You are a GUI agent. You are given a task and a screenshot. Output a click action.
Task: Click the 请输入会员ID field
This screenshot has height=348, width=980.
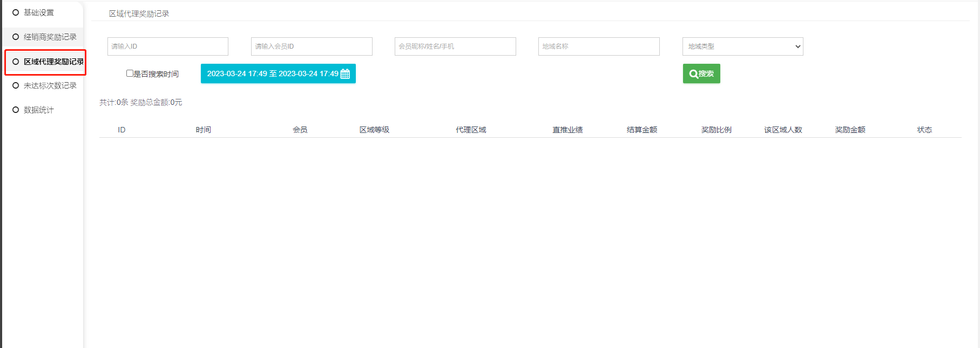pyautogui.click(x=312, y=46)
